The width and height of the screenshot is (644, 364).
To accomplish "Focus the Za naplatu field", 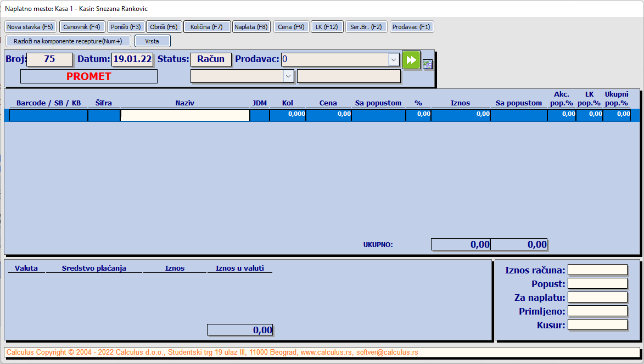I will [597, 297].
